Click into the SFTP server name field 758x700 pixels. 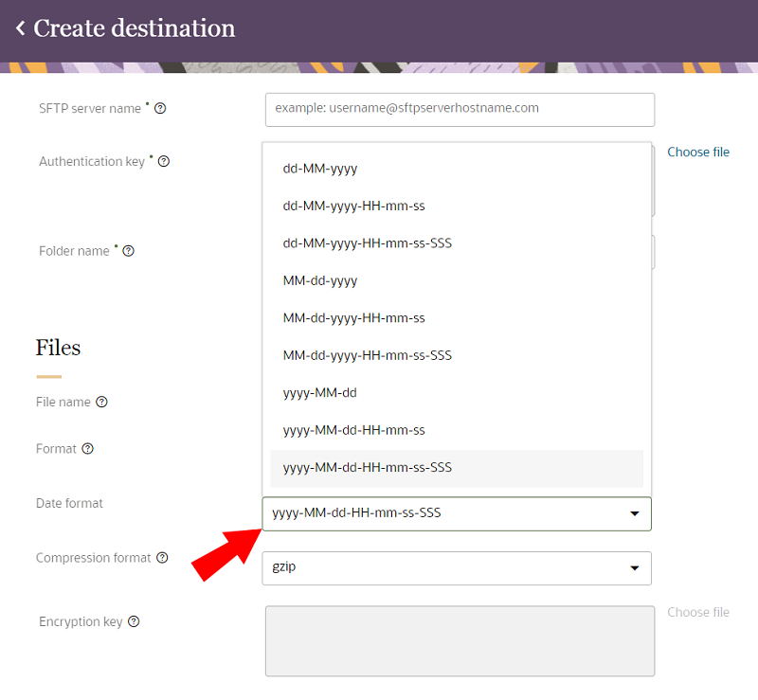(460, 109)
